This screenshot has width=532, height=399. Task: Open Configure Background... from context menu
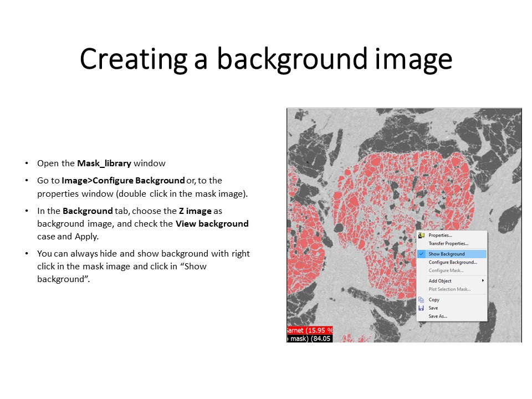(x=452, y=262)
